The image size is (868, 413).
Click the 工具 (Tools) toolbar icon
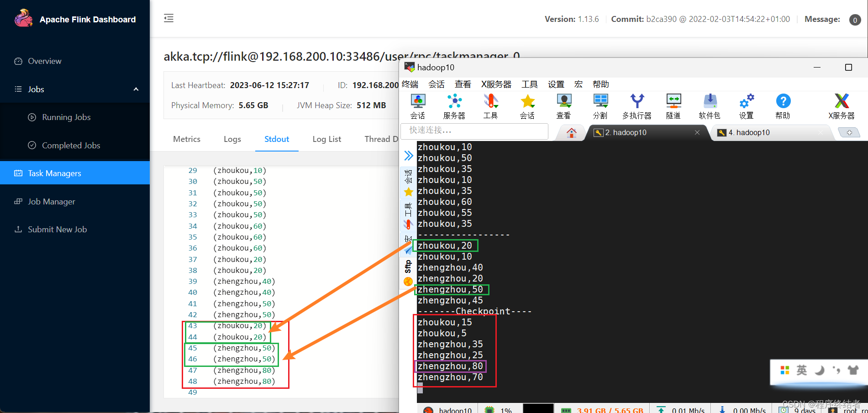491,106
